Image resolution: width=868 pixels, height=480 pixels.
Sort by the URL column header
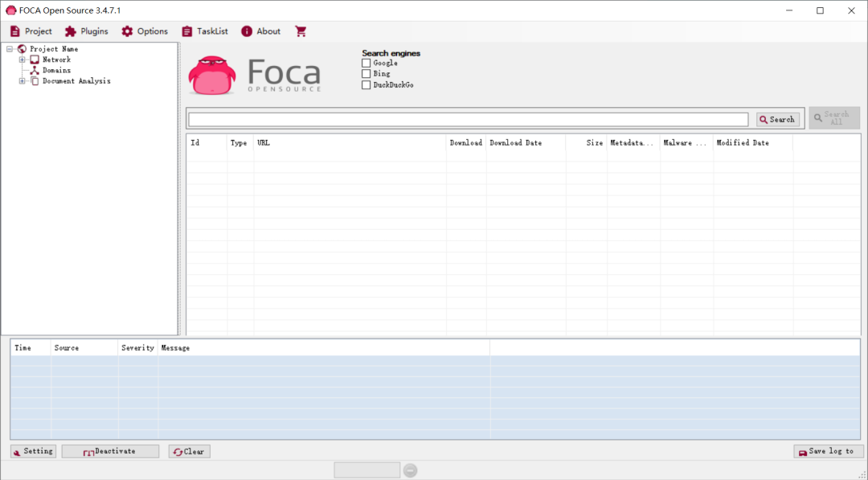tap(350, 143)
